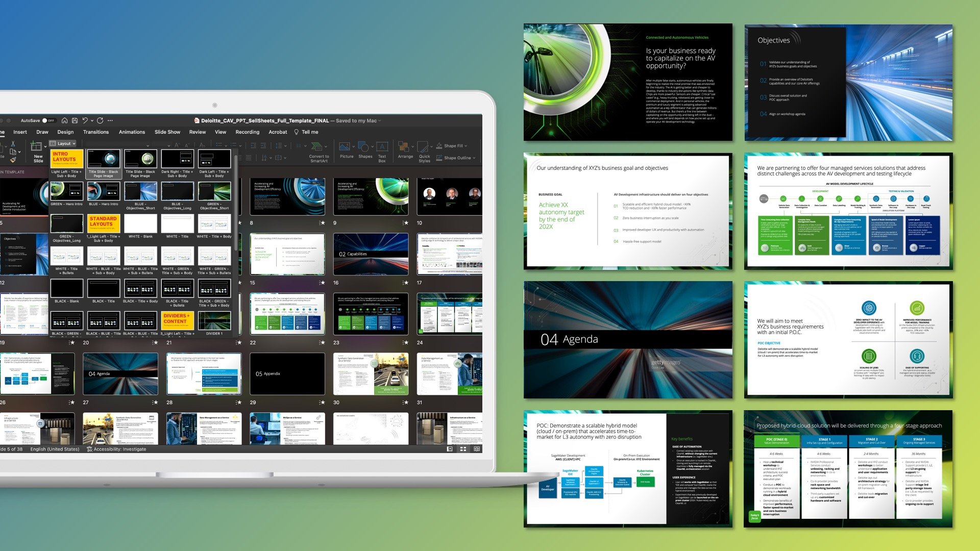Click the Undo arrow icon

point(85,121)
